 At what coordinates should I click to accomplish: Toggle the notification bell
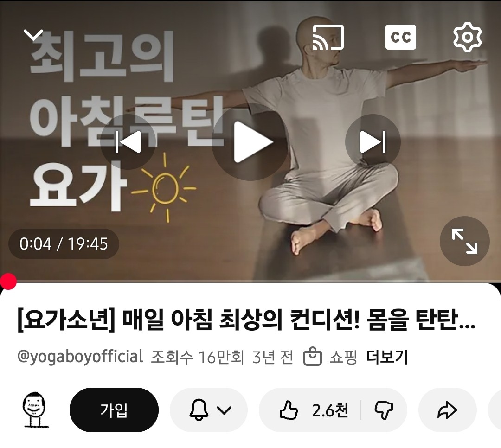tap(199, 410)
